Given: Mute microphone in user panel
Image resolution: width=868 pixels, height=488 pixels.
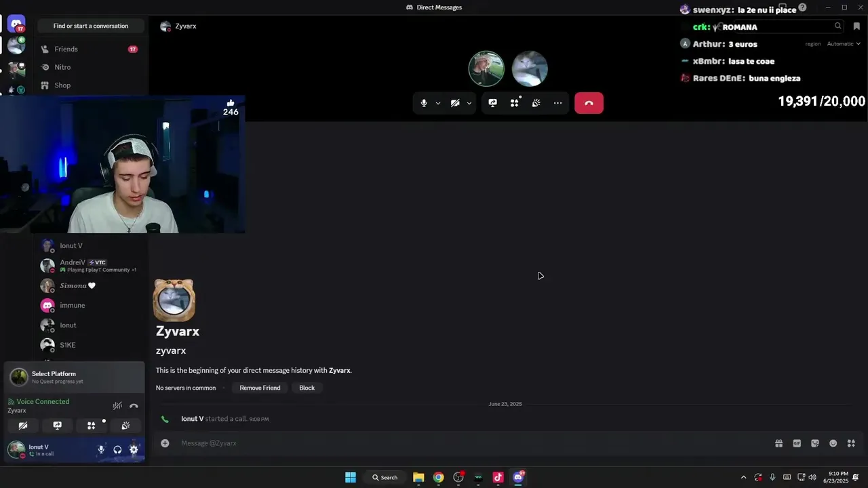Looking at the screenshot, I should coord(101,449).
